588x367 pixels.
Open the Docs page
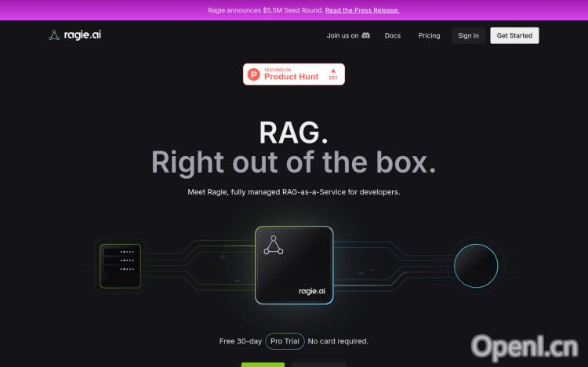coord(392,35)
